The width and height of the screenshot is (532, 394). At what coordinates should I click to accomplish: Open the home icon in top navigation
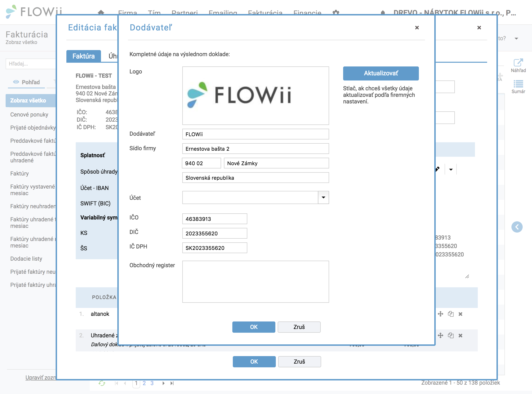tap(101, 12)
